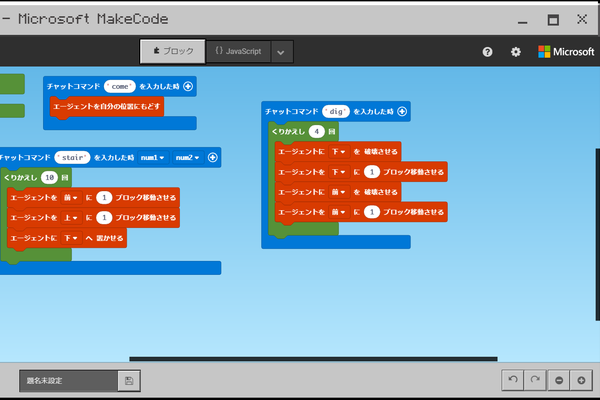Screen dimensions: 600x400
Task: Edit the repeat count 4 value
Action: pos(316,132)
